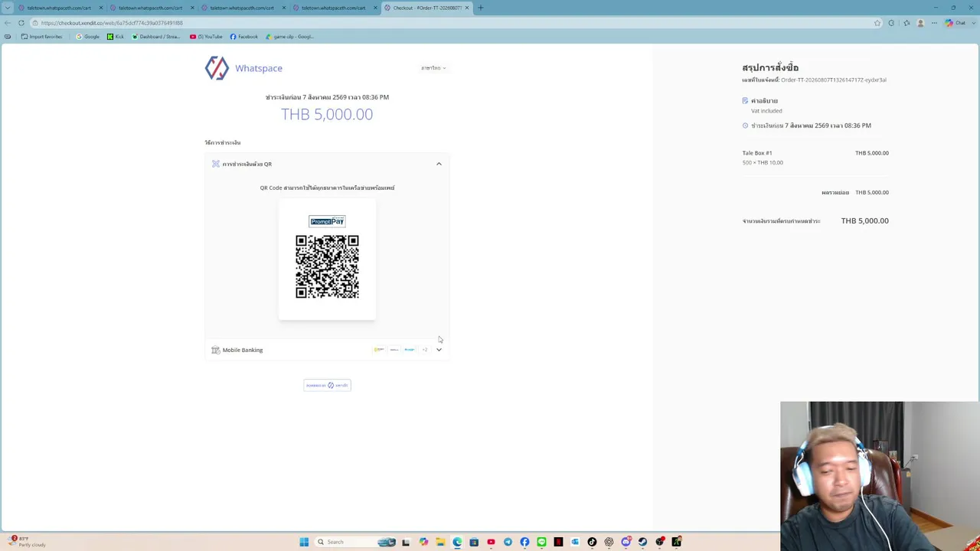This screenshot has width=980, height=551.
Task: Open Telegram from the taskbar
Action: click(x=508, y=542)
